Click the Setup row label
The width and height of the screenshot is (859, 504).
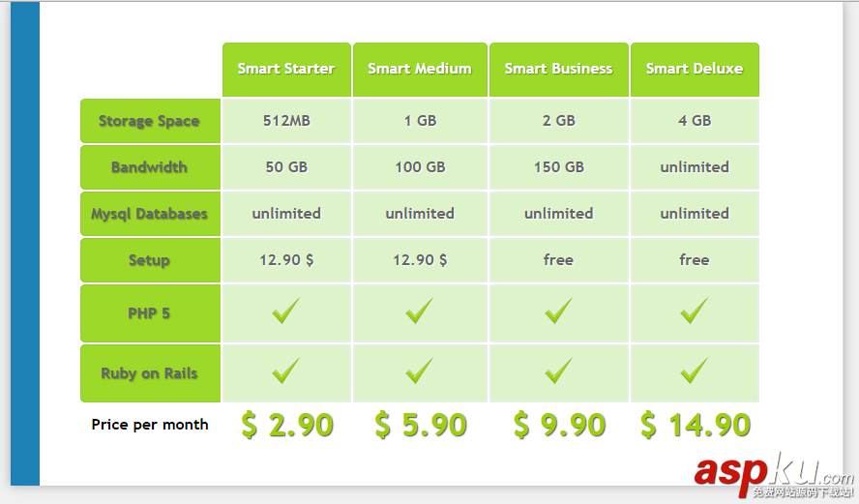tap(150, 260)
